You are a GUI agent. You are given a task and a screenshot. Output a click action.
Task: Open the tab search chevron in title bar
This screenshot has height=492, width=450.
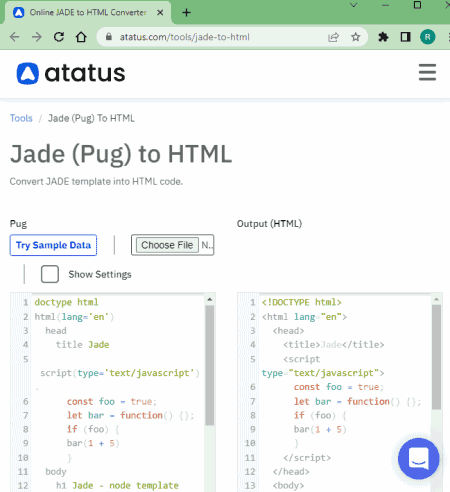point(353,5)
